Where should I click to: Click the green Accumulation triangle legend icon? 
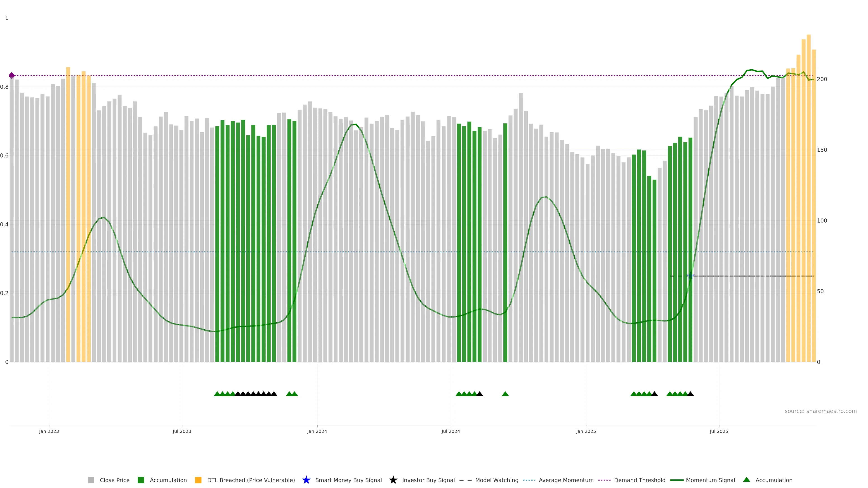pos(746,480)
